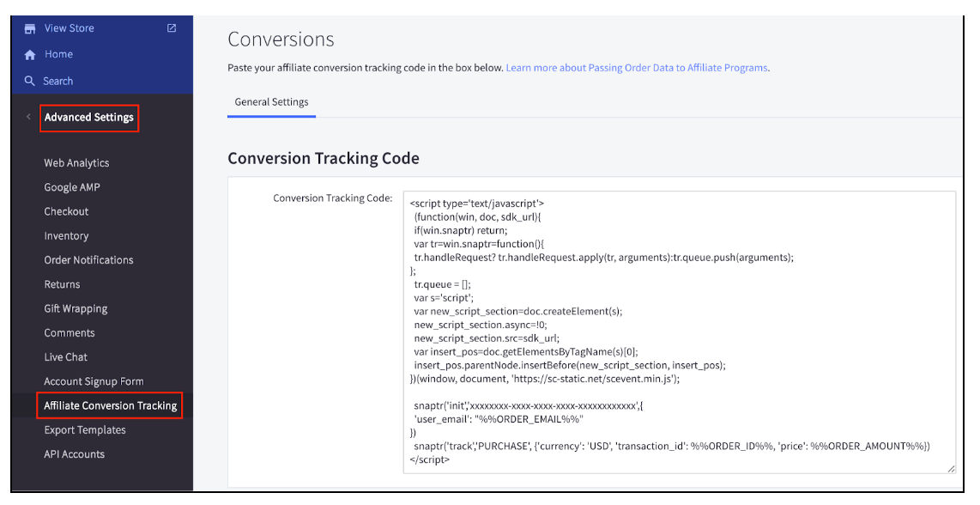Open Web Analytics settings
The height and width of the screenshot is (505, 980).
click(x=76, y=162)
